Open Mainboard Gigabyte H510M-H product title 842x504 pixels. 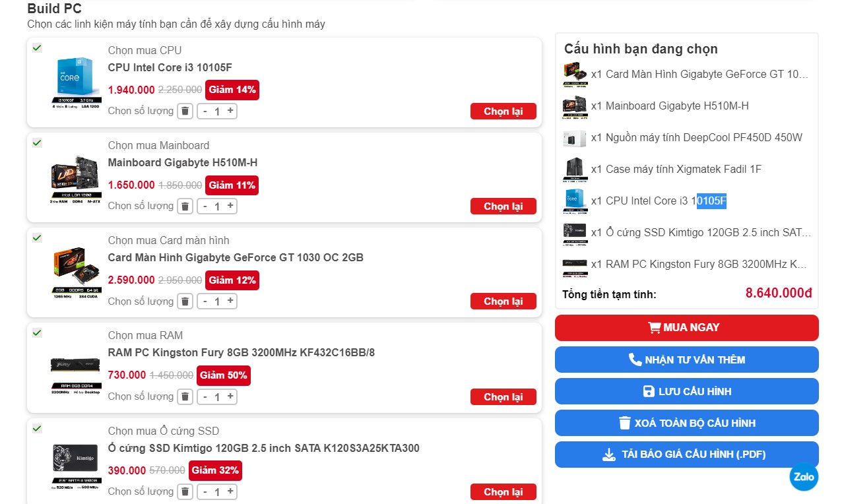point(183,162)
